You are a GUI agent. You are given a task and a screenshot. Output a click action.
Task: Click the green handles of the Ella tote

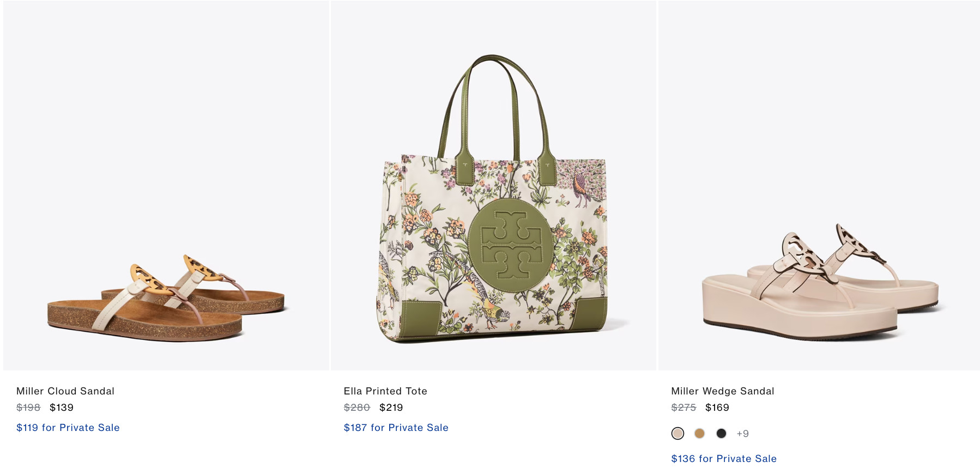click(493, 104)
